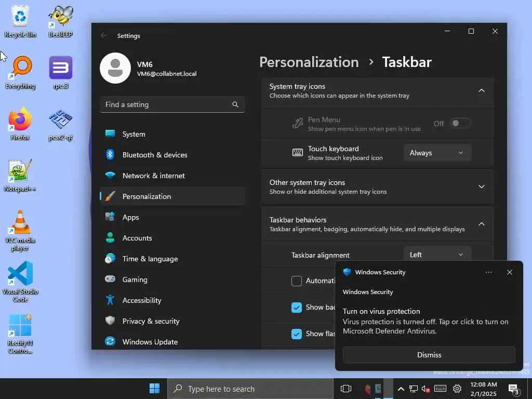The image size is (532, 399).
Task: Click the muted volume tray icon
Action: pos(426,389)
